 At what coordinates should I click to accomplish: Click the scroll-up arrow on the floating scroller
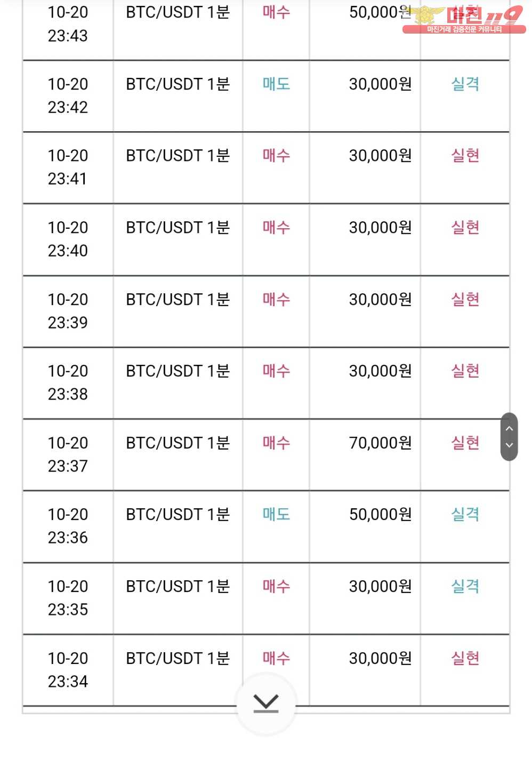(x=509, y=428)
